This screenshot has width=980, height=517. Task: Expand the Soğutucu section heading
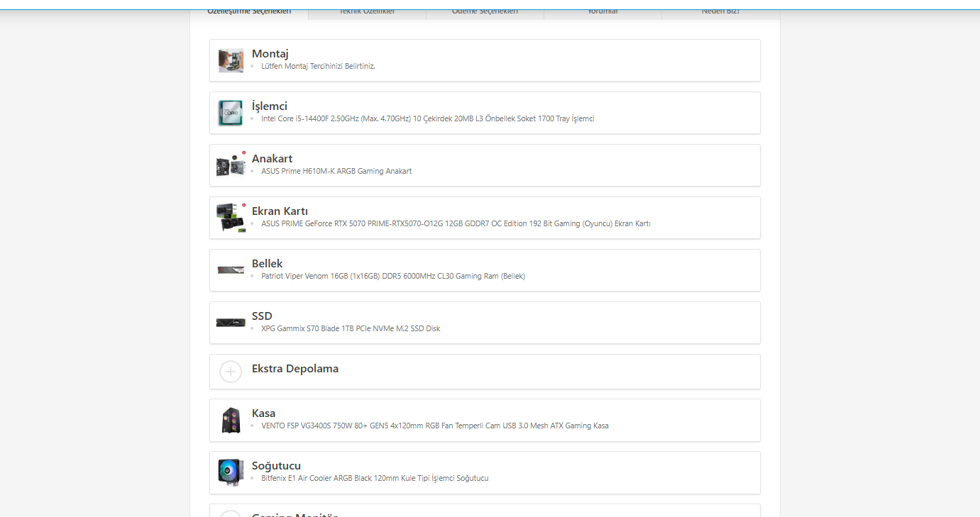[x=276, y=466]
